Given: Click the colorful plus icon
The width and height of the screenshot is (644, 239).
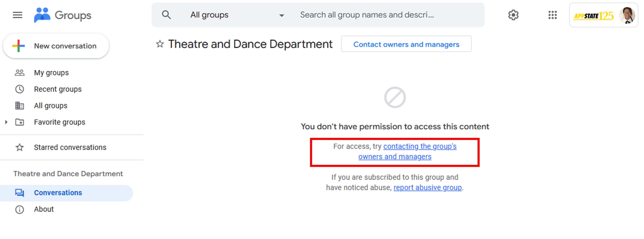Looking at the screenshot, I should [x=18, y=46].
